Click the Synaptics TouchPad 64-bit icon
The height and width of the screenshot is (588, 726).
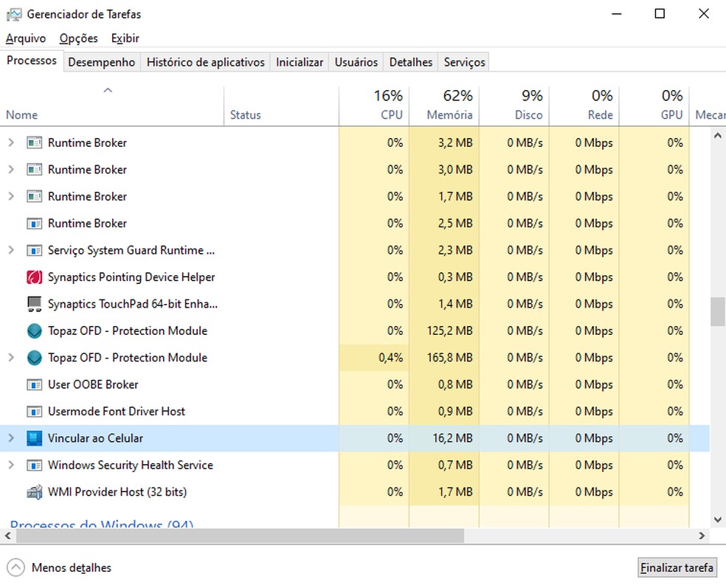34,304
